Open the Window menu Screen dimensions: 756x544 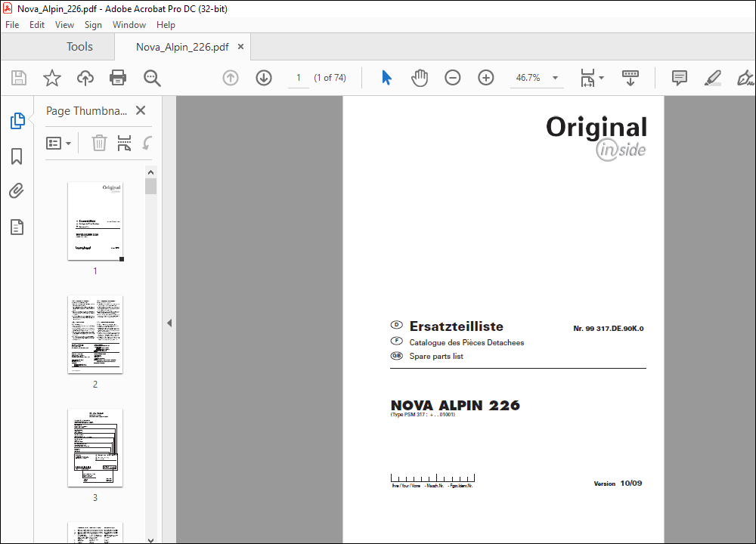pos(129,25)
